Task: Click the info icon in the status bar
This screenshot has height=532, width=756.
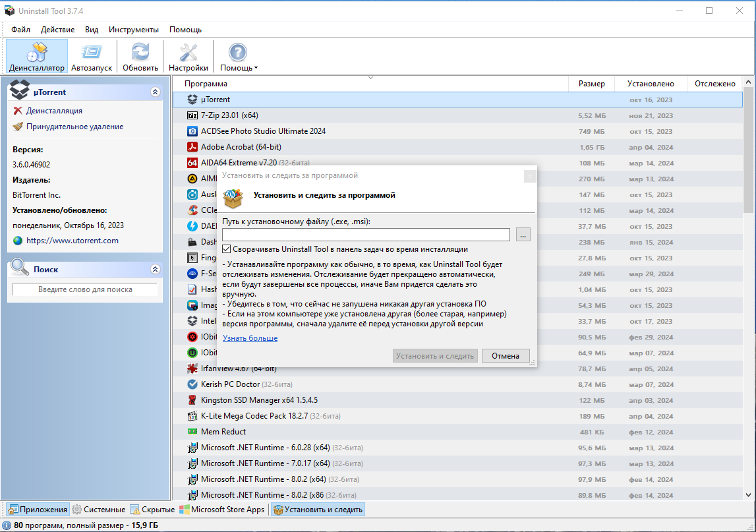Action: pos(7,525)
